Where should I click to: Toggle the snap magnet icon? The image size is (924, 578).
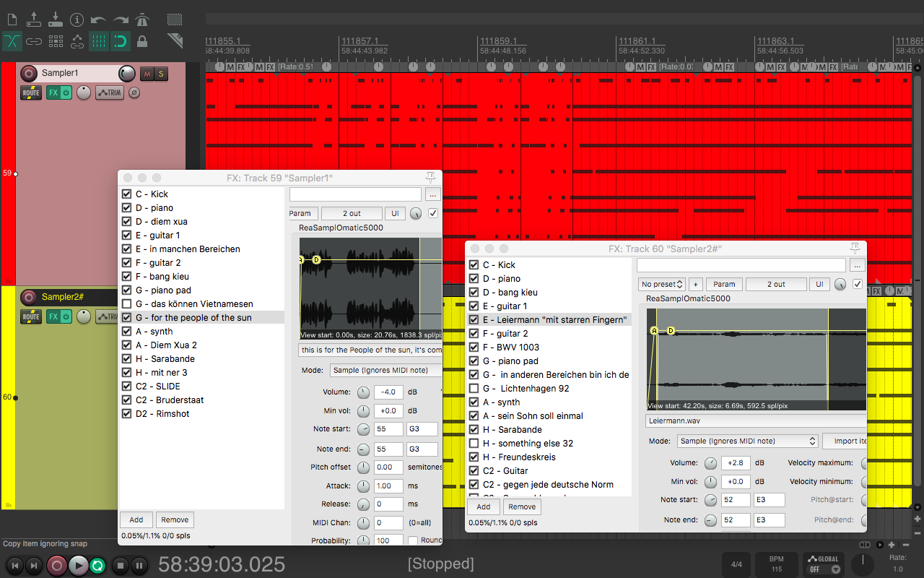[119, 41]
